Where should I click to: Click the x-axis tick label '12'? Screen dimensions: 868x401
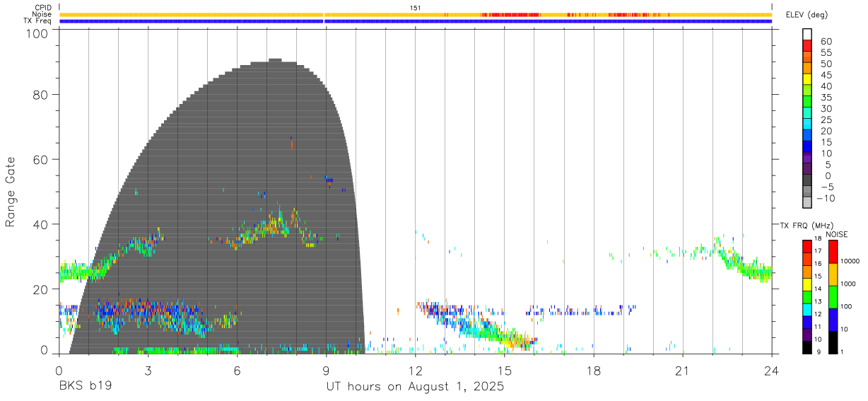415,370
